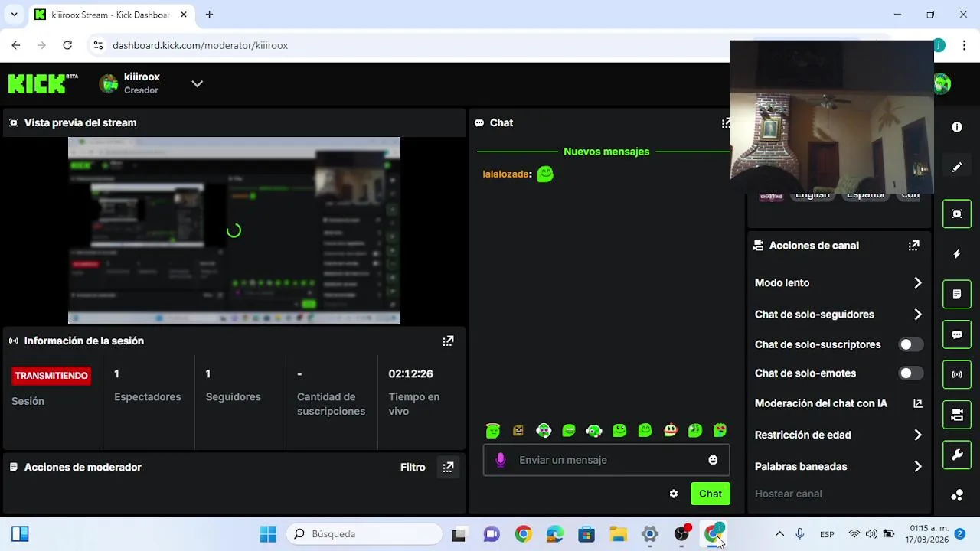Click the info icon in right sidebar

tap(957, 127)
